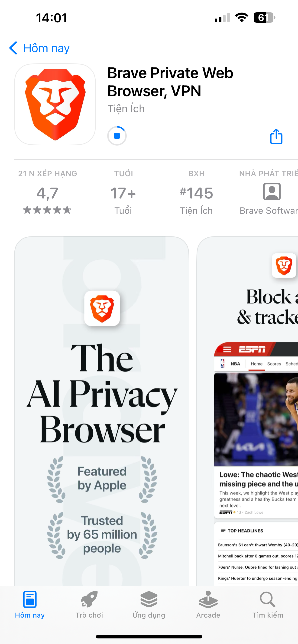Open the #145 Tiện Ích chart ranking

[196, 192]
